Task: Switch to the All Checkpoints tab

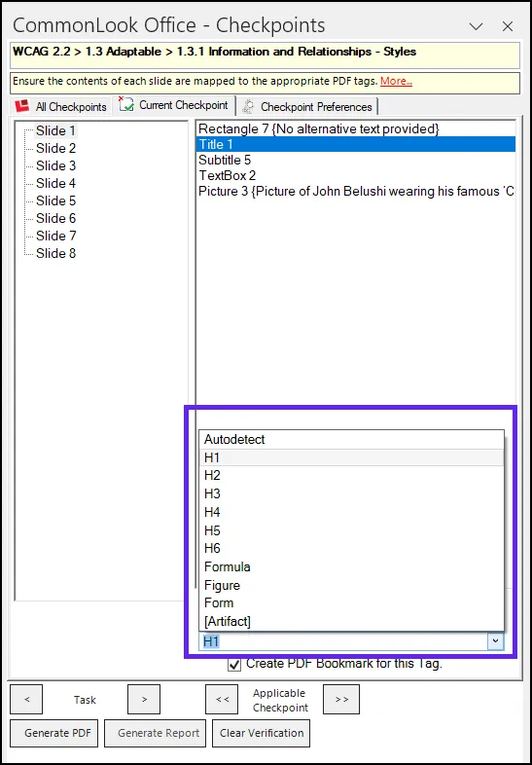Action: pyautogui.click(x=60, y=107)
